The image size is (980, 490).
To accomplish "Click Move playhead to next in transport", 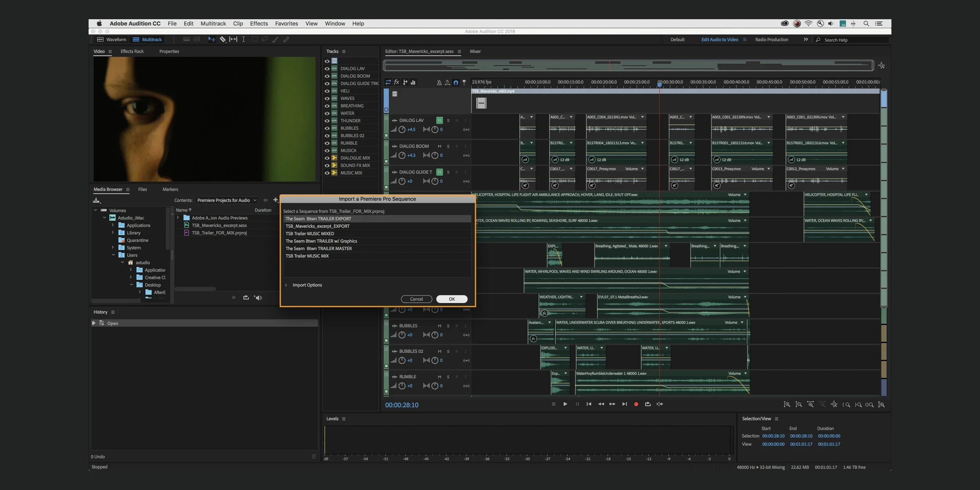I will point(624,404).
